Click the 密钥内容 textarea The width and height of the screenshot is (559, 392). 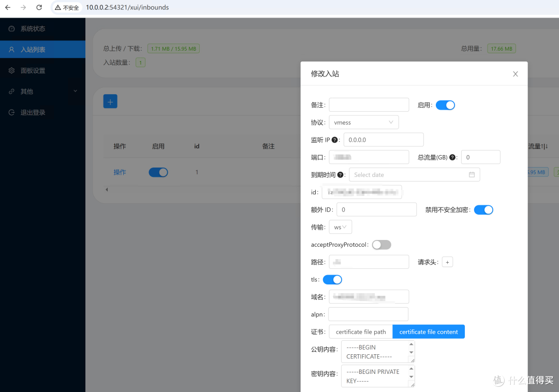coord(378,376)
